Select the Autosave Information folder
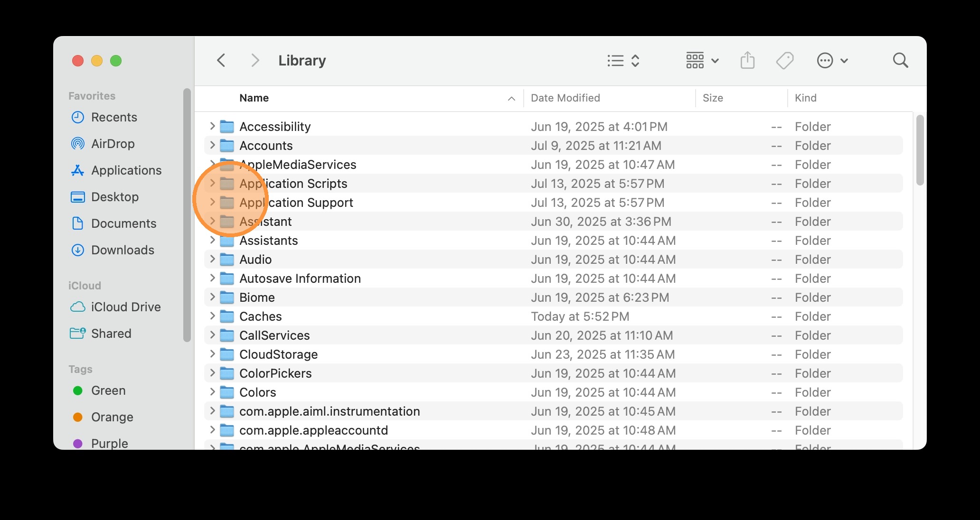 pyautogui.click(x=553, y=279)
